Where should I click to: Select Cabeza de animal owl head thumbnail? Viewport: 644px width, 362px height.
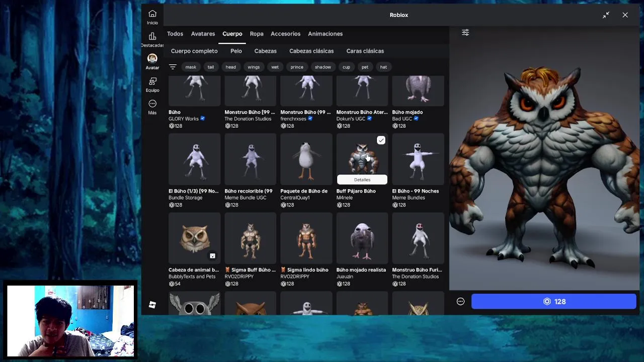(194, 239)
